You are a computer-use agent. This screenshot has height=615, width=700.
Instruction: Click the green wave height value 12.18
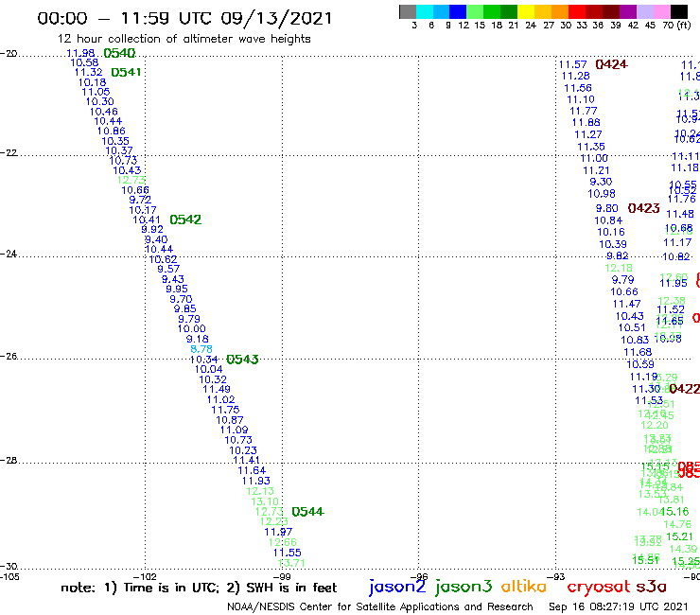pyautogui.click(x=619, y=268)
